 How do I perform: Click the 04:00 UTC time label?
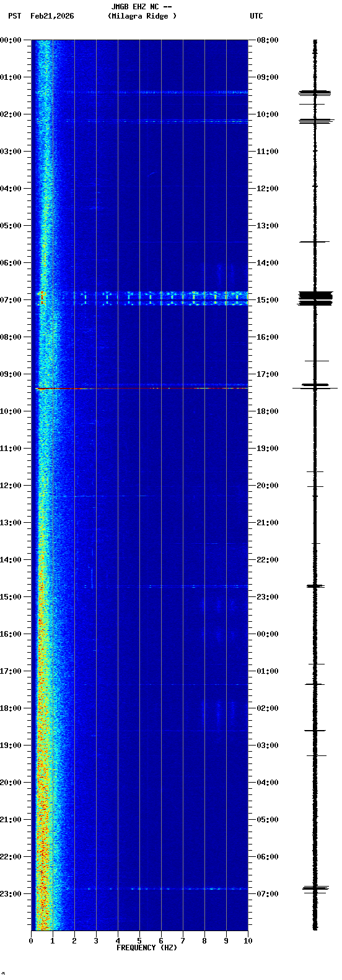click(268, 783)
